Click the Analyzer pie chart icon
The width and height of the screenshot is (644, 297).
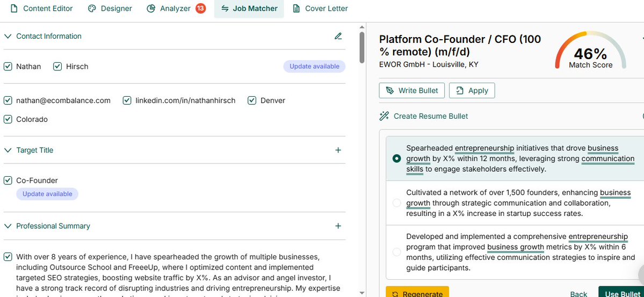point(151,9)
